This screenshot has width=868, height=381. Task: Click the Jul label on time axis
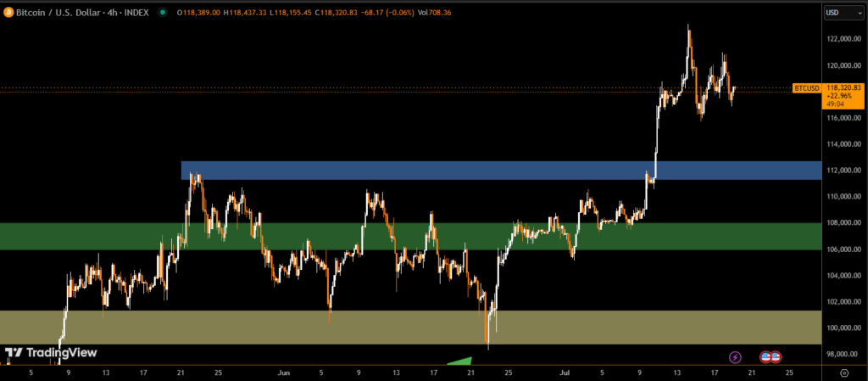click(565, 372)
